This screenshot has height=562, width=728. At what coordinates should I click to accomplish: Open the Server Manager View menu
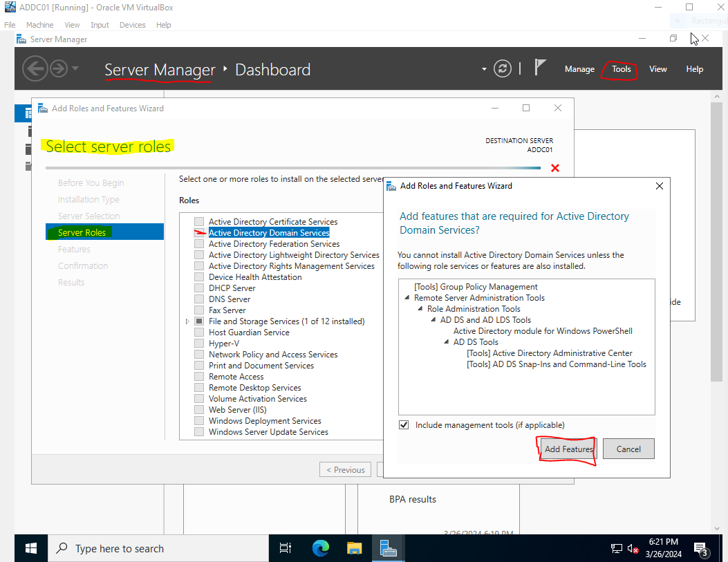(x=658, y=69)
